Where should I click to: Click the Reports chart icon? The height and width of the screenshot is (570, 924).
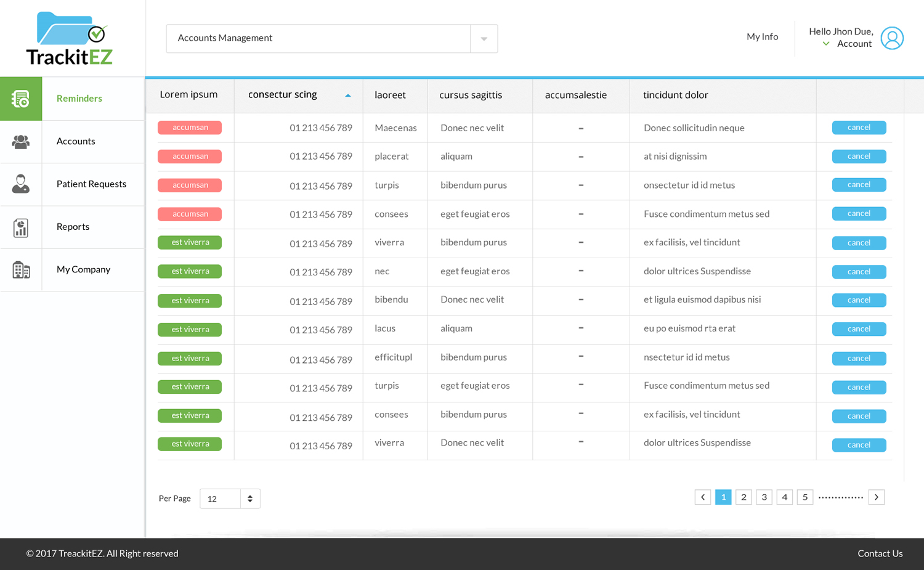tap(21, 227)
